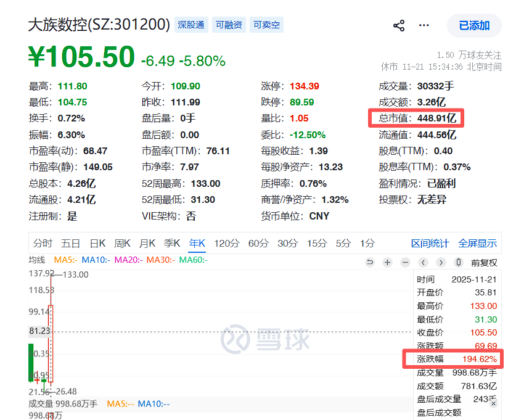Select the 日K chart tab
The height and width of the screenshot is (420, 516).
(x=97, y=243)
